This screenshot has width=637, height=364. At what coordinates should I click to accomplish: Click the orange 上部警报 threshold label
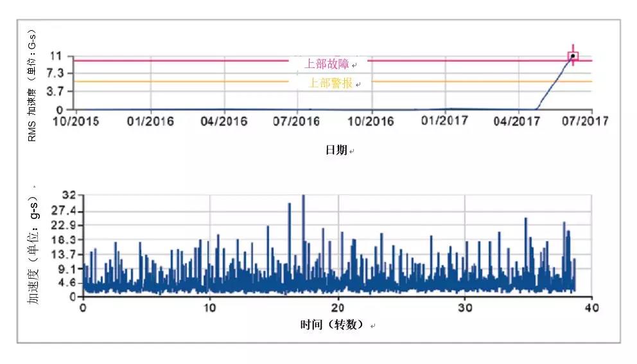(330, 83)
